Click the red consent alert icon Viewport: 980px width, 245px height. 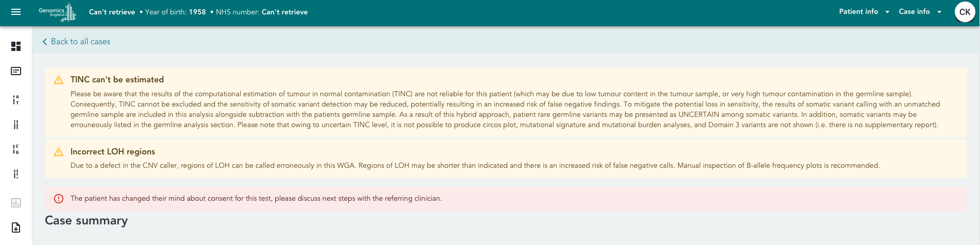pos(59,199)
